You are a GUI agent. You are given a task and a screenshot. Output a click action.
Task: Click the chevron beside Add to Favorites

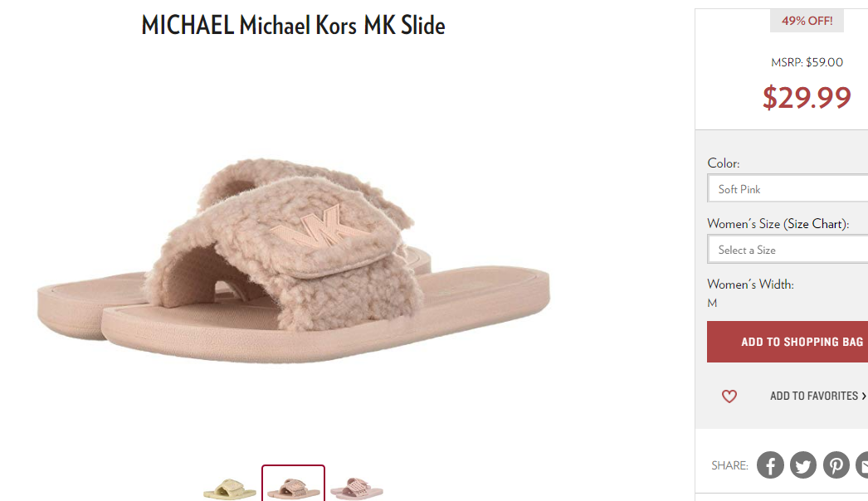tap(864, 396)
